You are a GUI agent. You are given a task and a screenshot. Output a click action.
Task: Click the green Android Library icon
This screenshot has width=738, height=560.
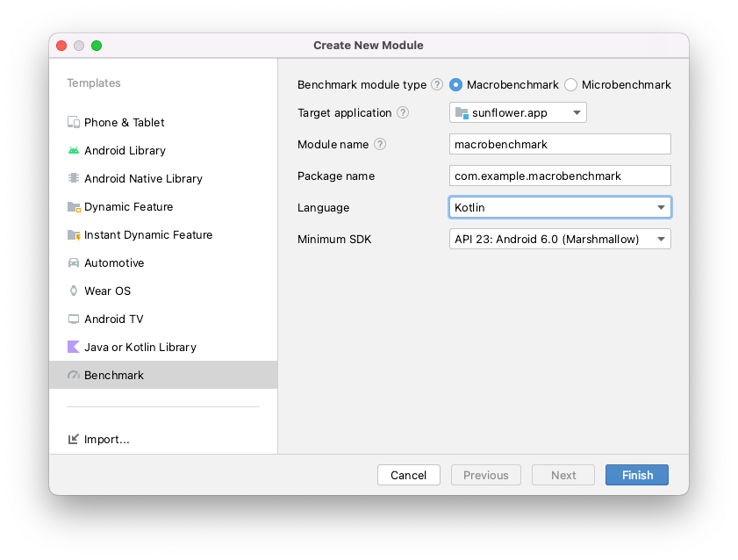coord(74,151)
